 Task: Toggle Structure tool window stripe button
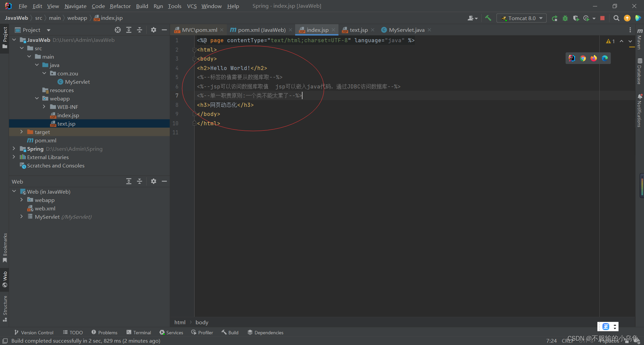coord(5,308)
